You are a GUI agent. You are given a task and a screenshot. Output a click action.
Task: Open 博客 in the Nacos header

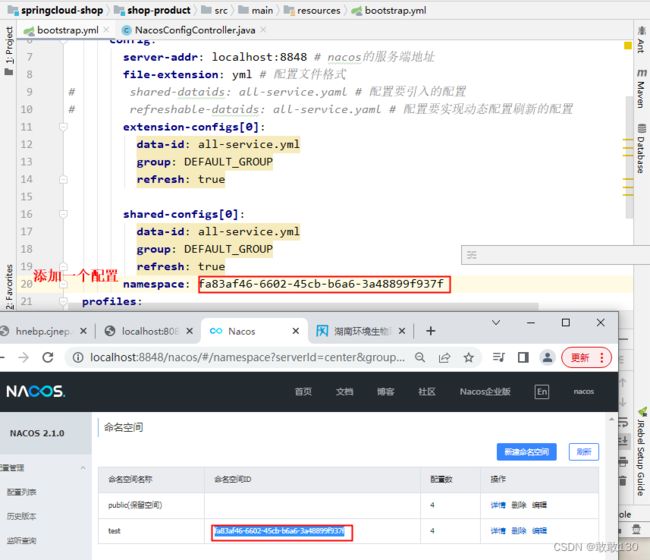[386, 392]
